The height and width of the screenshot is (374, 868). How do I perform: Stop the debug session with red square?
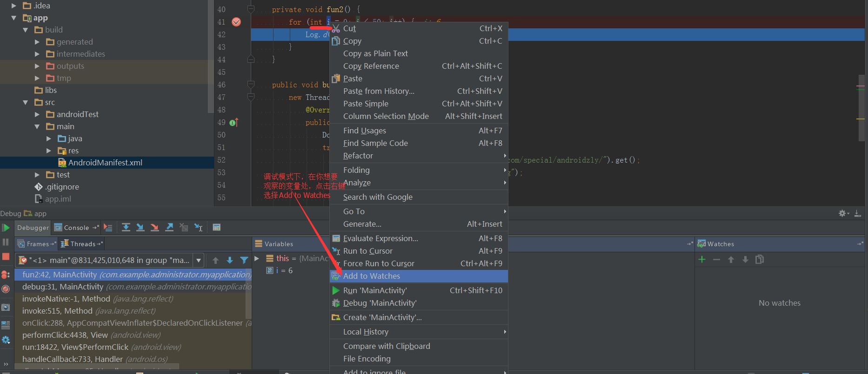[6, 256]
